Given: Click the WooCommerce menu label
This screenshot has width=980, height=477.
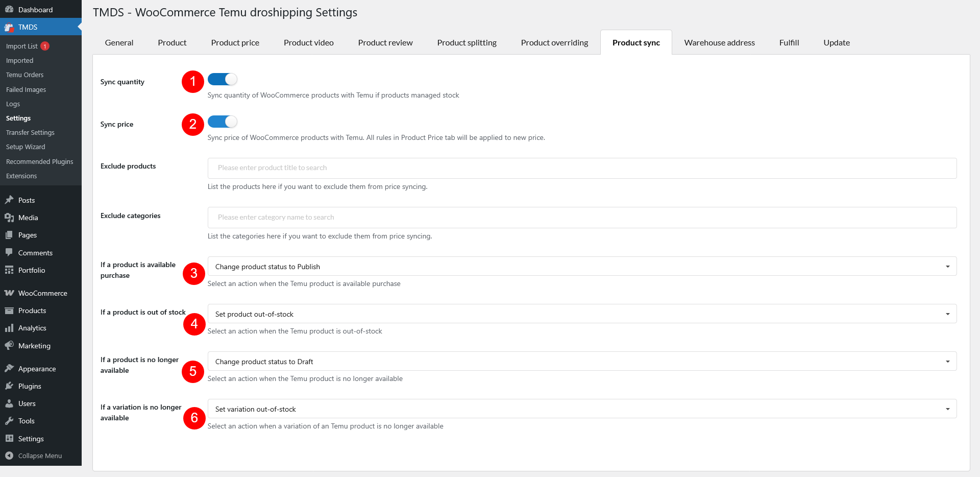Looking at the screenshot, I should [x=43, y=293].
